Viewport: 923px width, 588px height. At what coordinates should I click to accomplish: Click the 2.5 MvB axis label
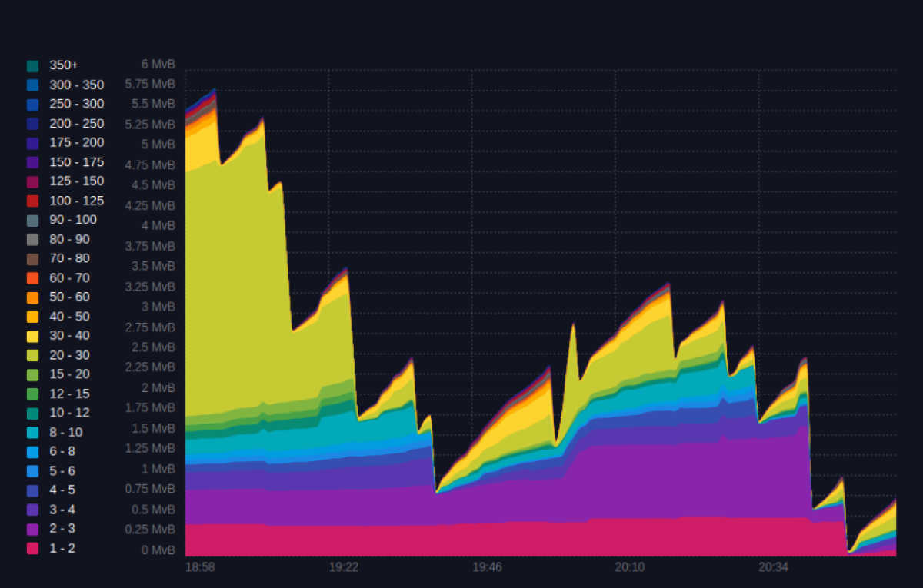point(153,347)
